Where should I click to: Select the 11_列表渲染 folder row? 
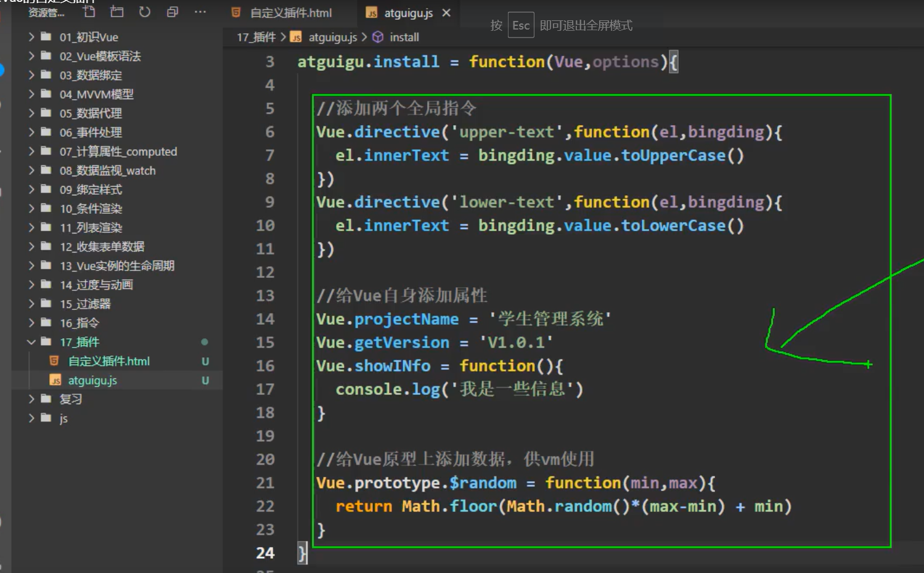[x=117, y=228]
